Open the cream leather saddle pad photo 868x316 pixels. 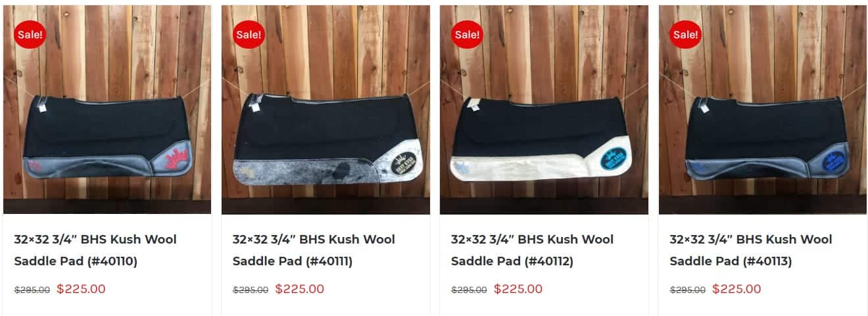[x=544, y=110]
